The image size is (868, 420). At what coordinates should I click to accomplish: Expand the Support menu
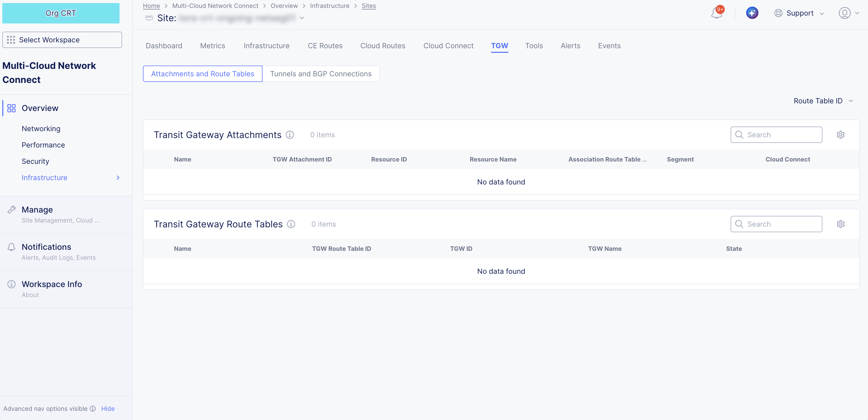tap(799, 13)
